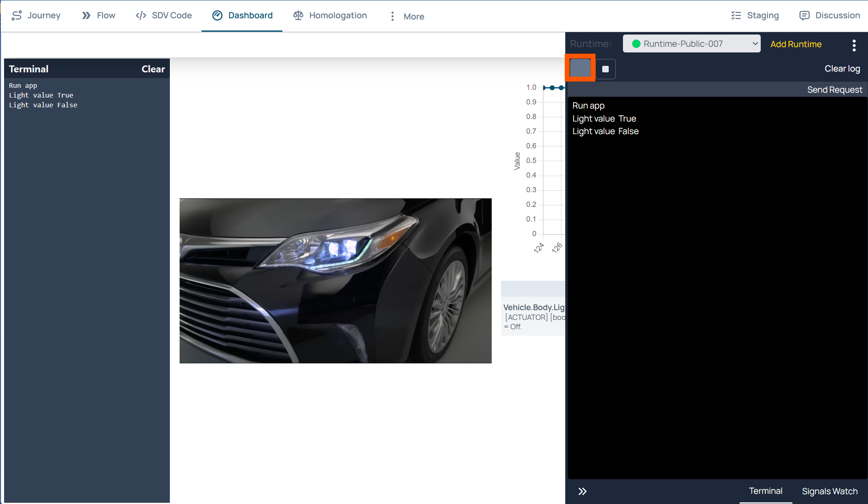Click the Discussion chat bubble icon
Screen dimensions: 868x504
(x=804, y=15)
